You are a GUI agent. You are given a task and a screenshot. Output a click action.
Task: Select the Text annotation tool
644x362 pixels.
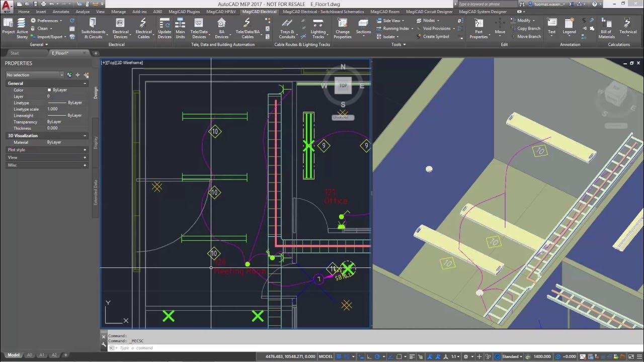coord(552,26)
